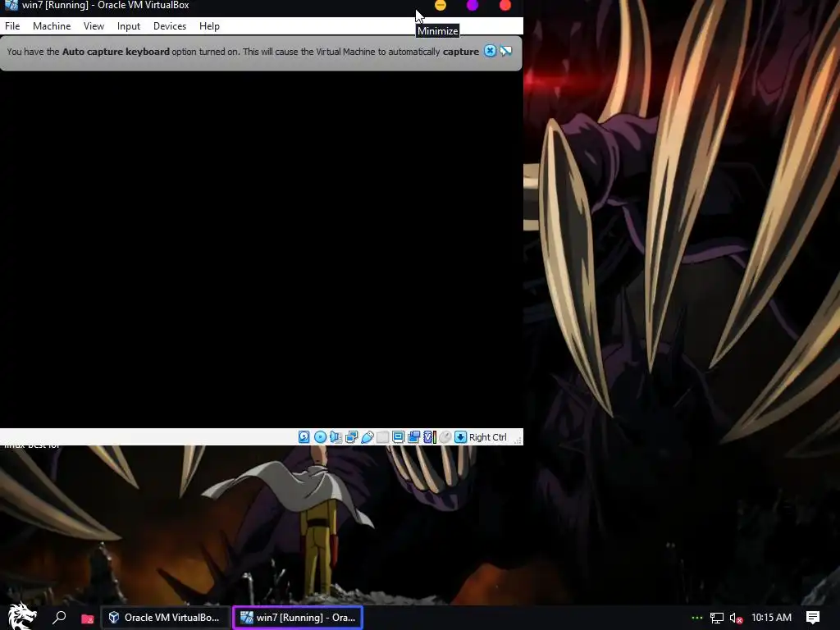Click the window resize grip in status bar

tap(518, 440)
